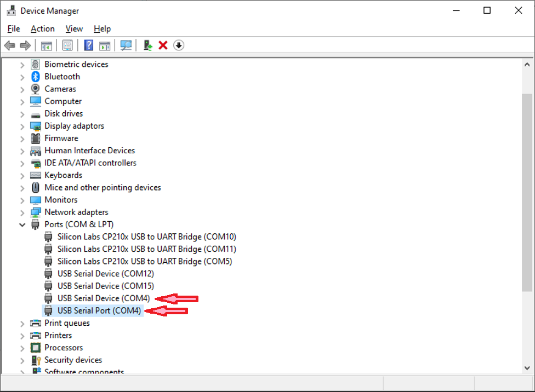Click the red X Uninstall device icon

coord(163,45)
